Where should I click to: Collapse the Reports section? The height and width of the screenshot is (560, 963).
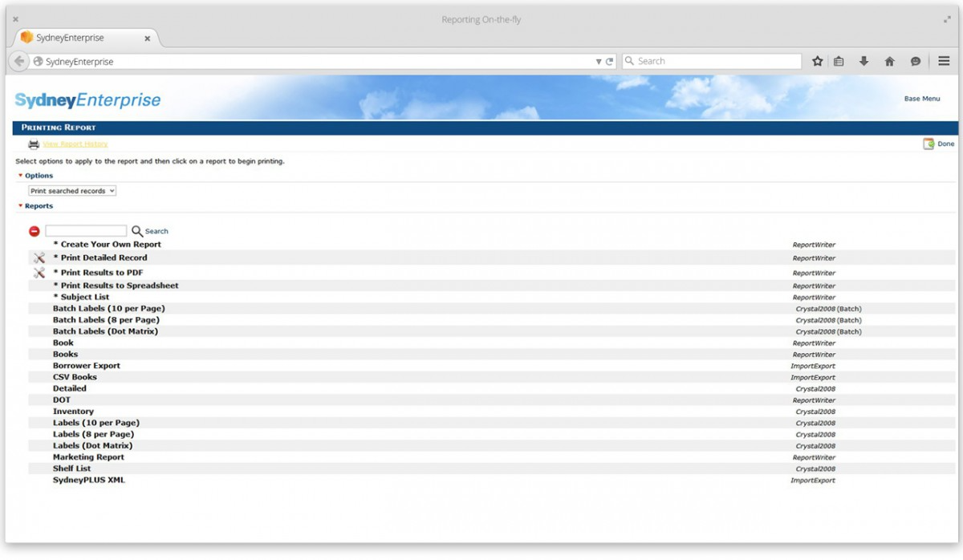21,205
